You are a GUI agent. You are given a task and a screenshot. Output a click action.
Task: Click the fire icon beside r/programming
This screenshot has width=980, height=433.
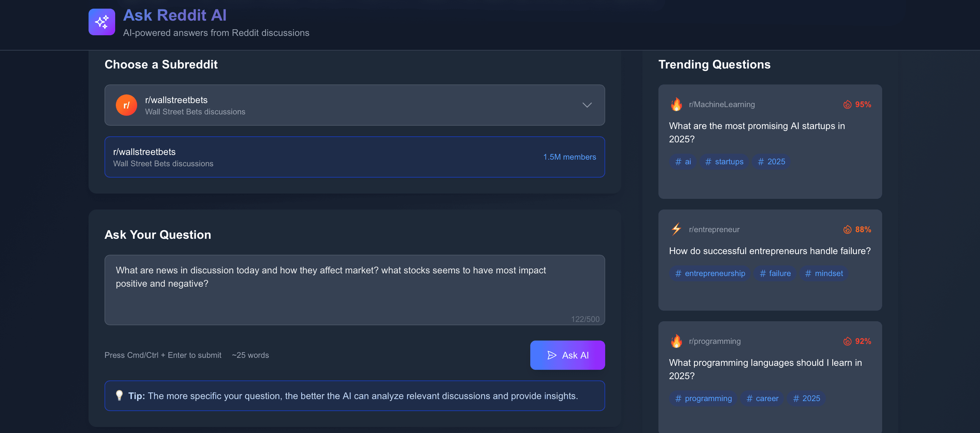[x=676, y=341]
